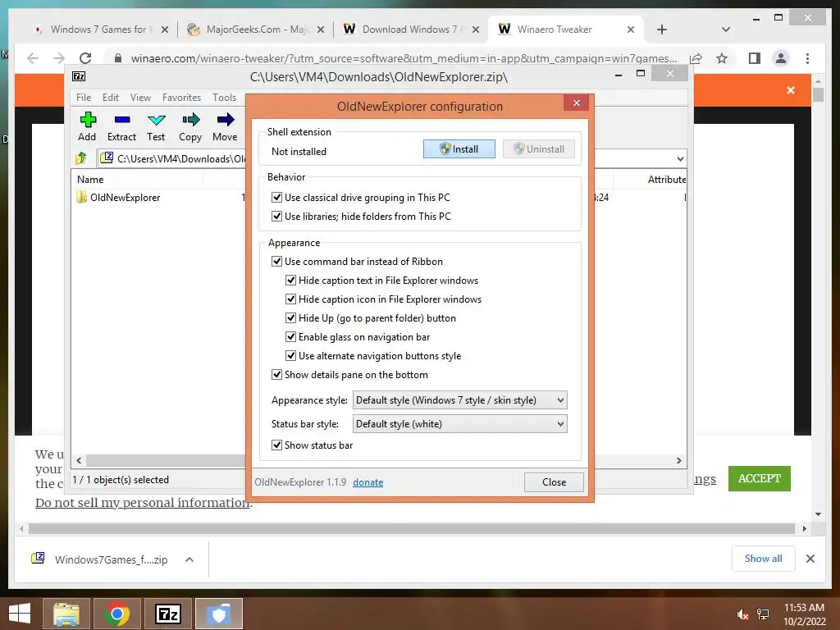The image size is (840, 630).
Task: Toggle Hide caption icon in File Explorer
Action: click(x=290, y=299)
